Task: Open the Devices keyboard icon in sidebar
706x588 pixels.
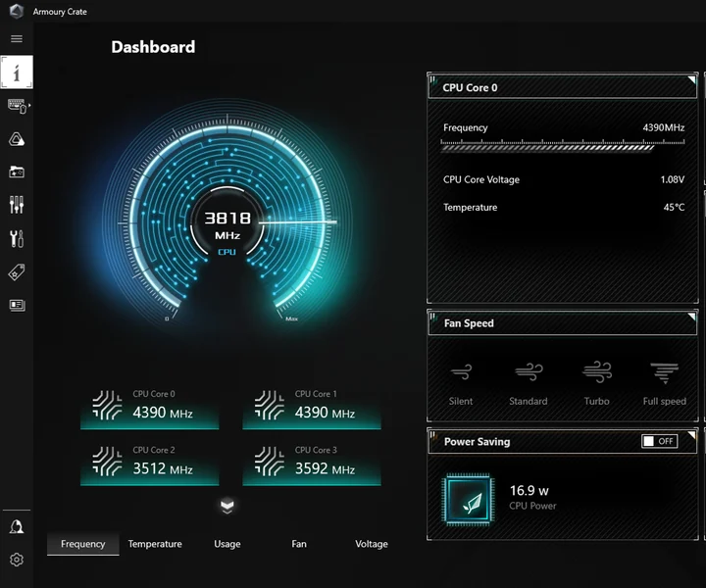Action: pos(17,106)
